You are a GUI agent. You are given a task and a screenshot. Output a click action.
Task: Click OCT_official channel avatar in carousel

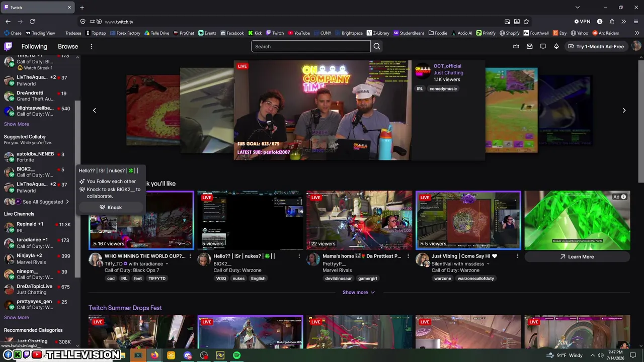pos(423,72)
